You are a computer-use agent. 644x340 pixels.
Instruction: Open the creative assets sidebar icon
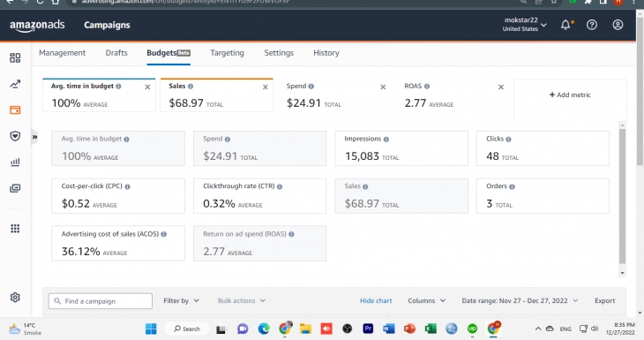15,188
